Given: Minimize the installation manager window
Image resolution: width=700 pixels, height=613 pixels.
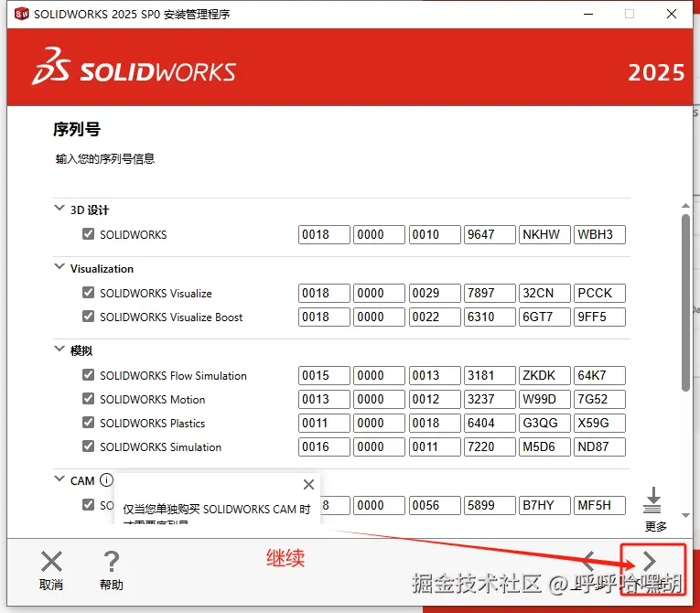Looking at the screenshot, I should pos(588,15).
